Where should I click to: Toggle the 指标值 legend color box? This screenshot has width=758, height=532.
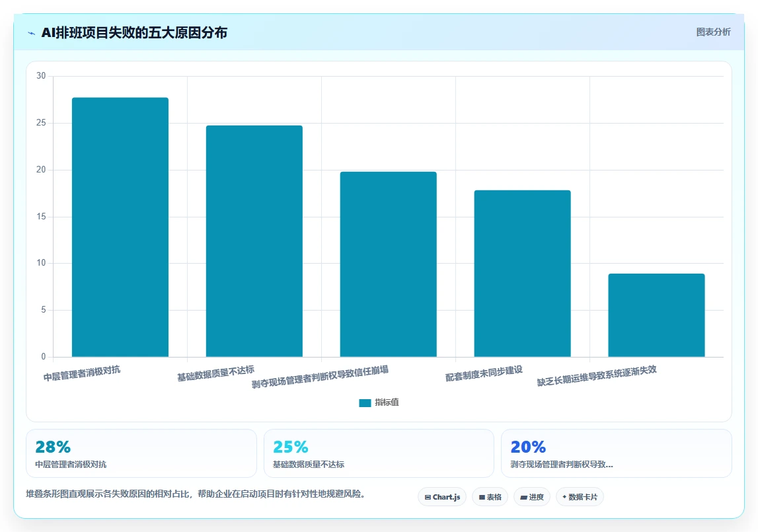tap(365, 403)
